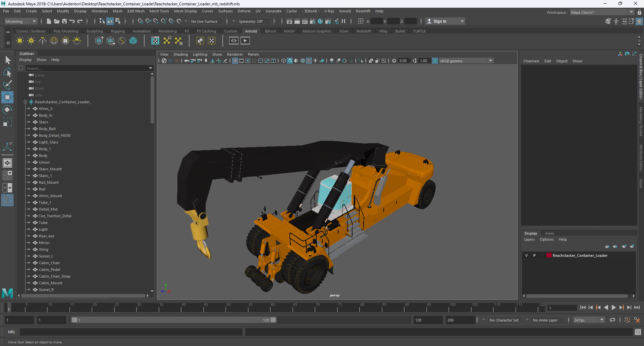Click the Outliner Search field

coord(87,68)
